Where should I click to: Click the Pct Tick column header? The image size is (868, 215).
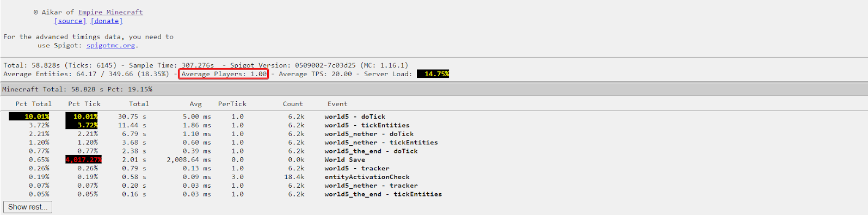pyautogui.click(x=84, y=104)
